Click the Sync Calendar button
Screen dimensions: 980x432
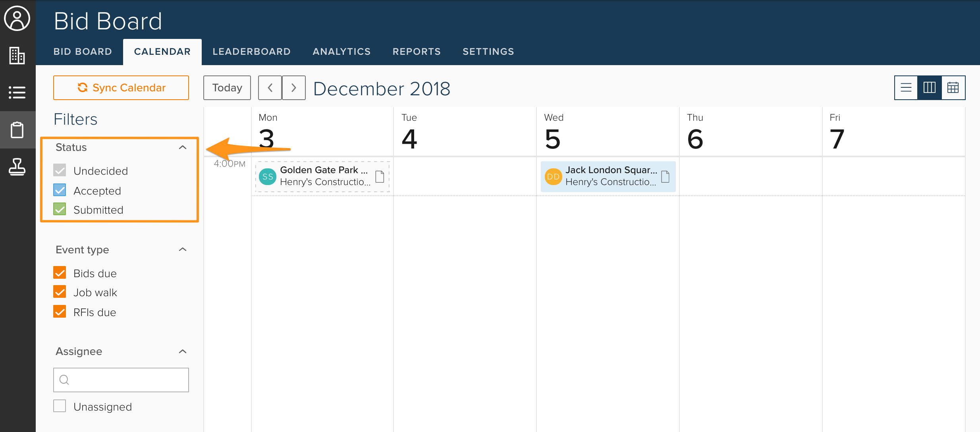[x=121, y=87]
